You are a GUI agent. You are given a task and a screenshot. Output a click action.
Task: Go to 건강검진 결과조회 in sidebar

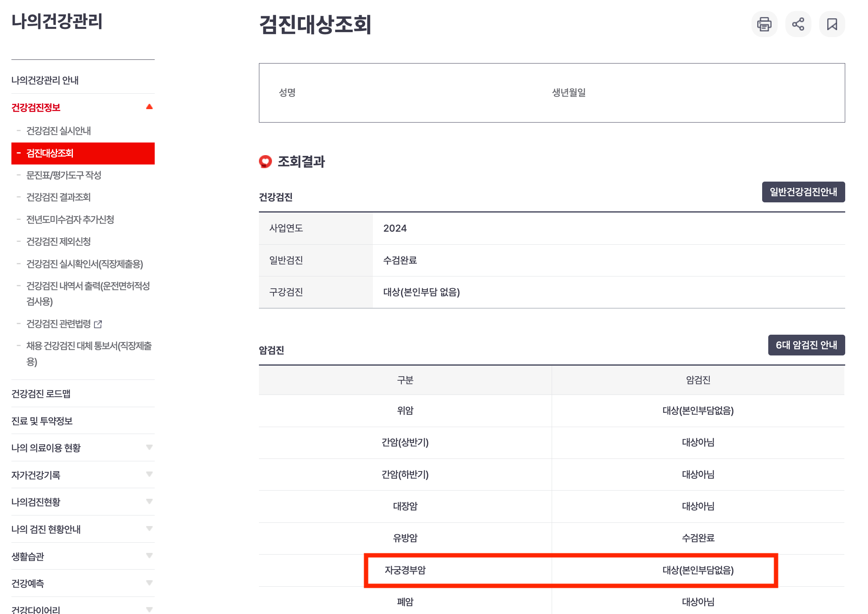click(x=59, y=197)
